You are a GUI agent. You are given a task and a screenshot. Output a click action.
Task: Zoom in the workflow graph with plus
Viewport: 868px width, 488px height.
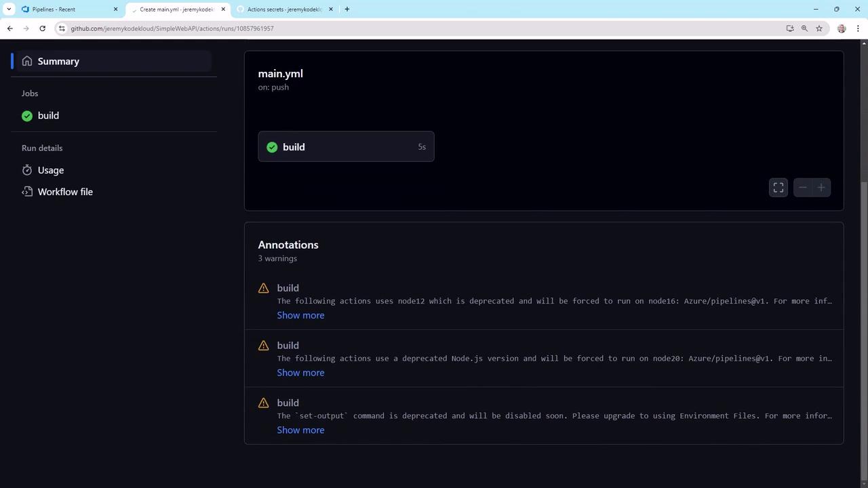point(821,188)
